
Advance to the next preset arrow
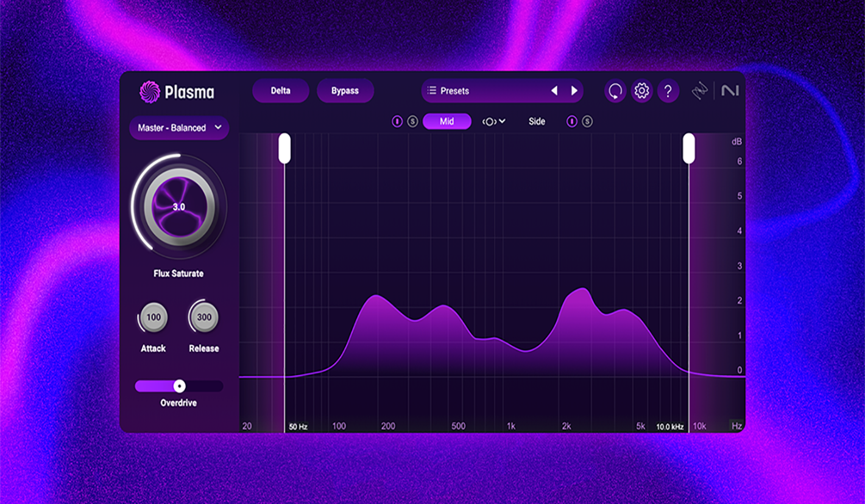click(x=574, y=91)
